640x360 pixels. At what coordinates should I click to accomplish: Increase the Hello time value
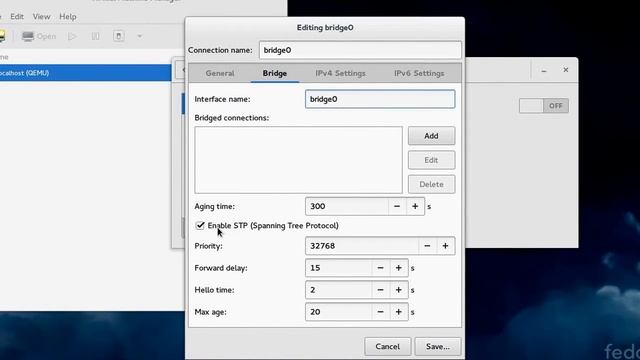point(399,290)
